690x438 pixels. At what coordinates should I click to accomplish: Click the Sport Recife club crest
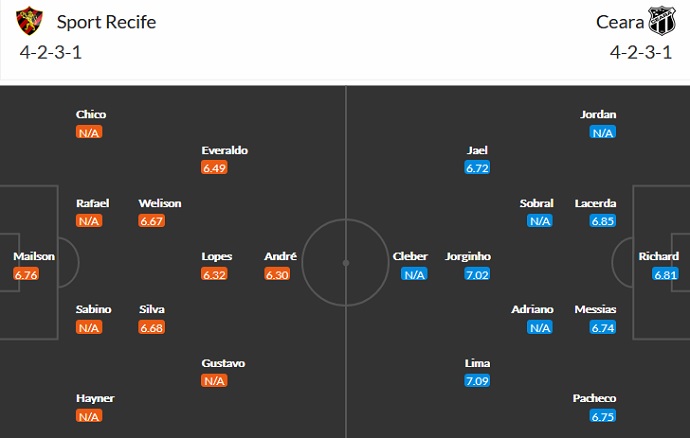pos(33,22)
